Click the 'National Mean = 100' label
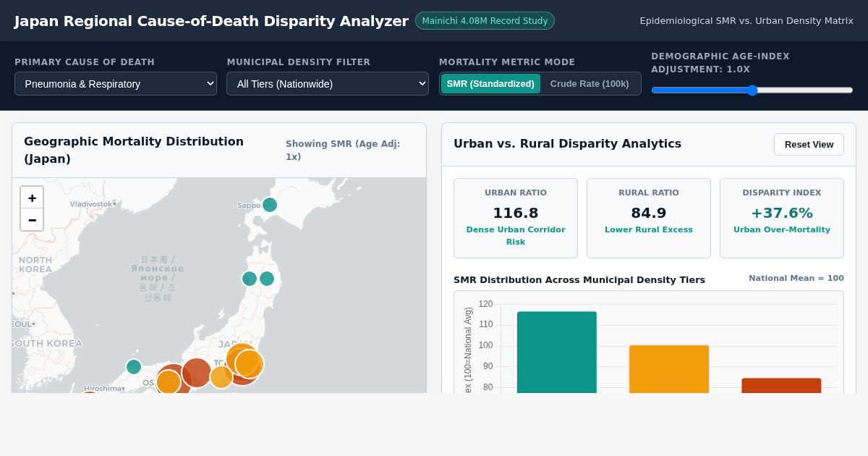868x456 pixels. pos(796,278)
